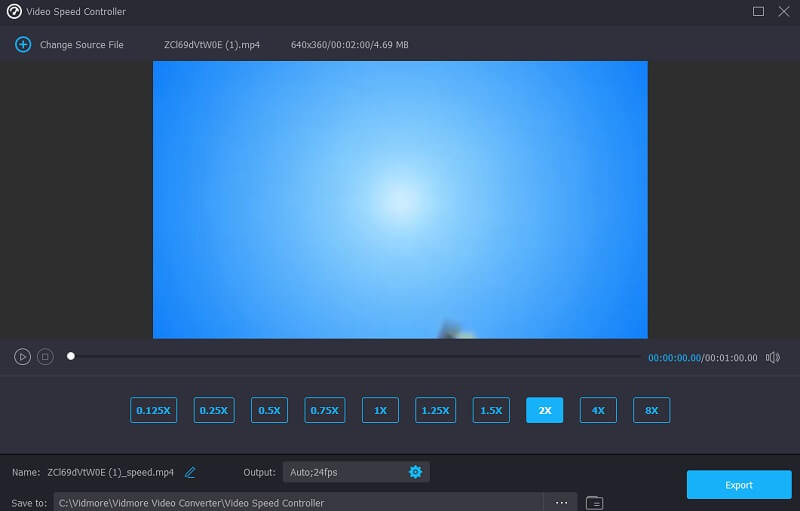Viewport: 800px width, 511px height.
Task: Select 1.25X speed
Action: coord(435,410)
